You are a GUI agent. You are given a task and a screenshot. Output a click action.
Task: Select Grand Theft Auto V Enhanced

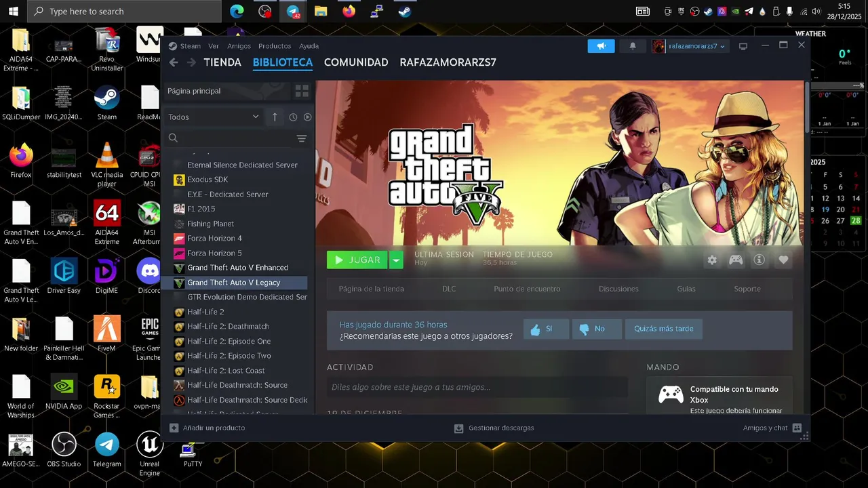click(x=237, y=268)
